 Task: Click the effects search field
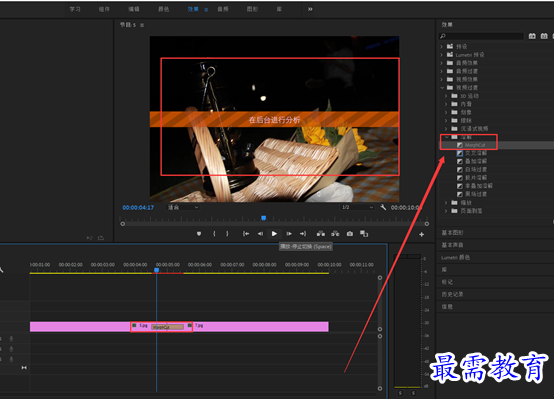481,36
